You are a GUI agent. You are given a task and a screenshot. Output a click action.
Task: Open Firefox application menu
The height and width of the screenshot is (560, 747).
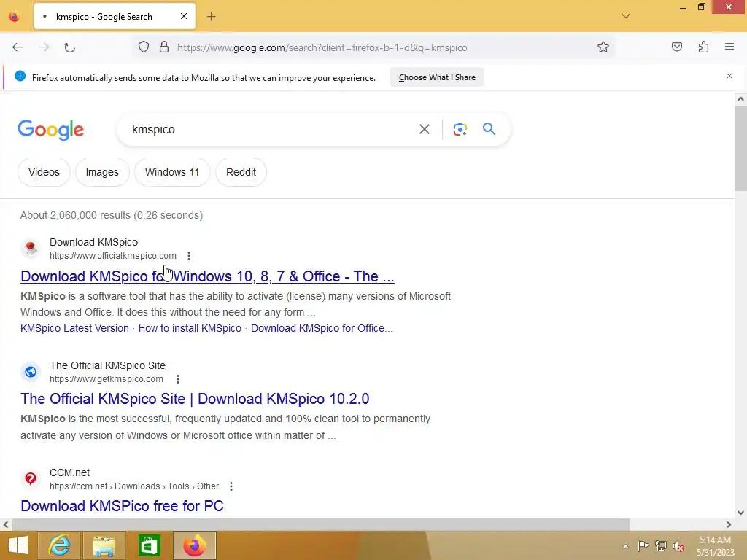(x=729, y=47)
